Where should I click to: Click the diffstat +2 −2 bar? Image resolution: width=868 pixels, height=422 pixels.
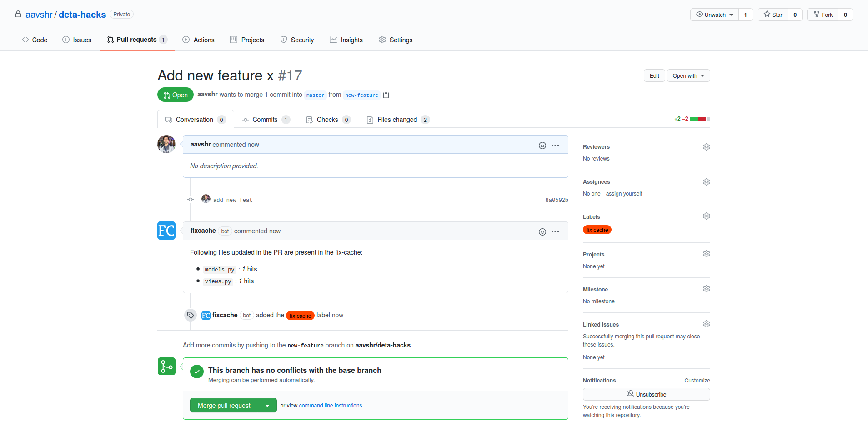point(692,119)
